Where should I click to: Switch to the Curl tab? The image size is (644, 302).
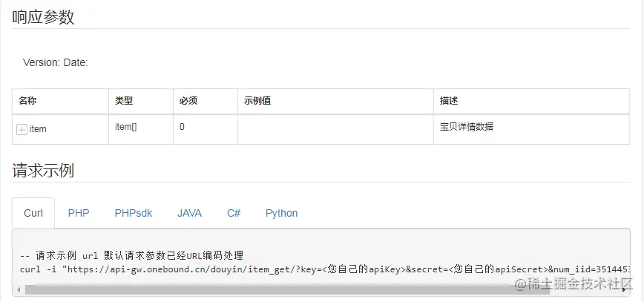point(33,213)
